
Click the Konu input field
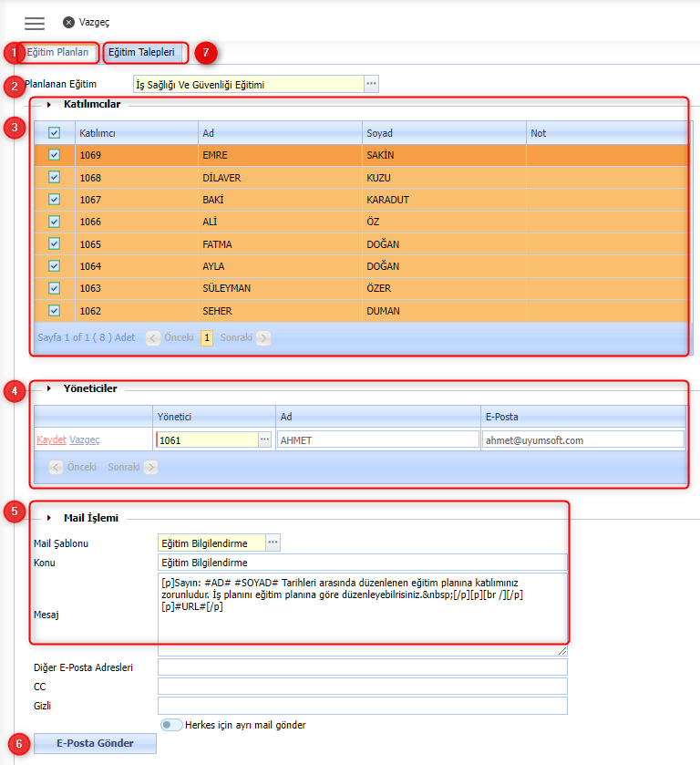[363, 563]
